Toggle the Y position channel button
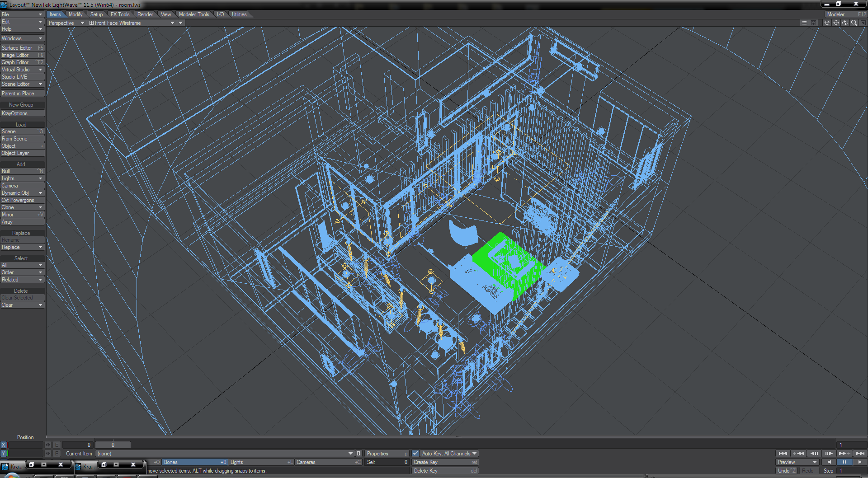The height and width of the screenshot is (478, 868). coord(4,454)
